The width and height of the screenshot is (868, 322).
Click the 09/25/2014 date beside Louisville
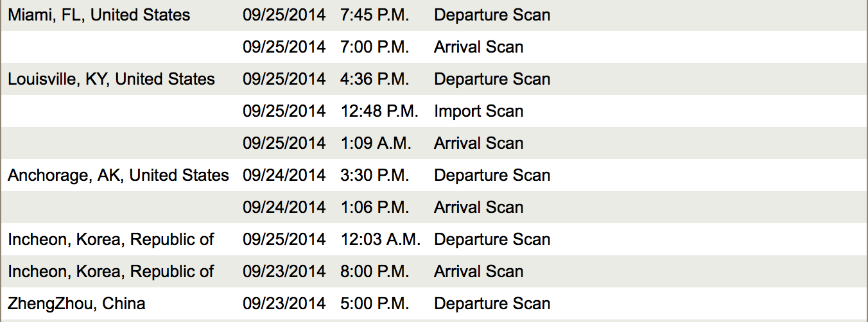point(284,79)
